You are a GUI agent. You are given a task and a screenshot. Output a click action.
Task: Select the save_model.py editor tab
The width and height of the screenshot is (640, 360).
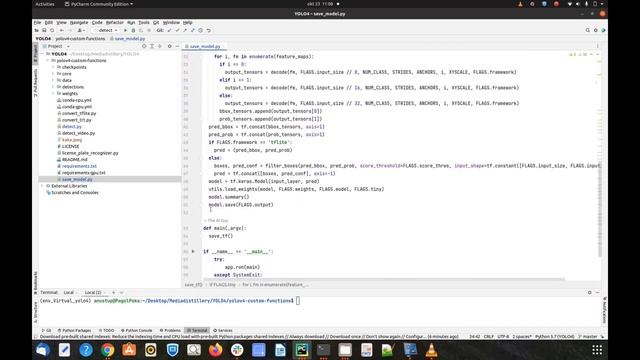click(203, 46)
